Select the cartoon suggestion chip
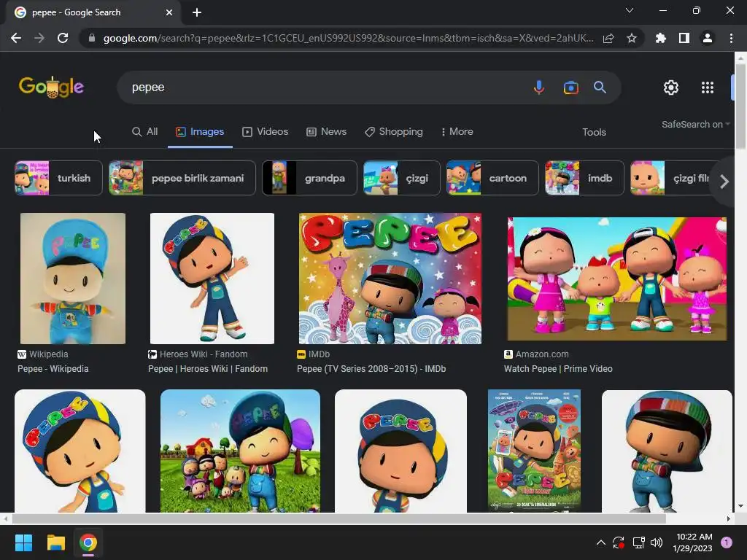 tap(492, 178)
